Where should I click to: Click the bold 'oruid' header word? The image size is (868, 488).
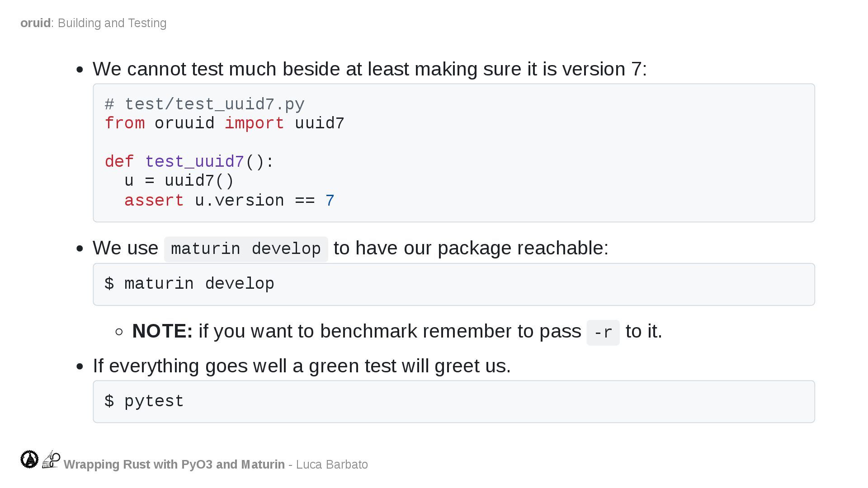pyautogui.click(x=35, y=23)
